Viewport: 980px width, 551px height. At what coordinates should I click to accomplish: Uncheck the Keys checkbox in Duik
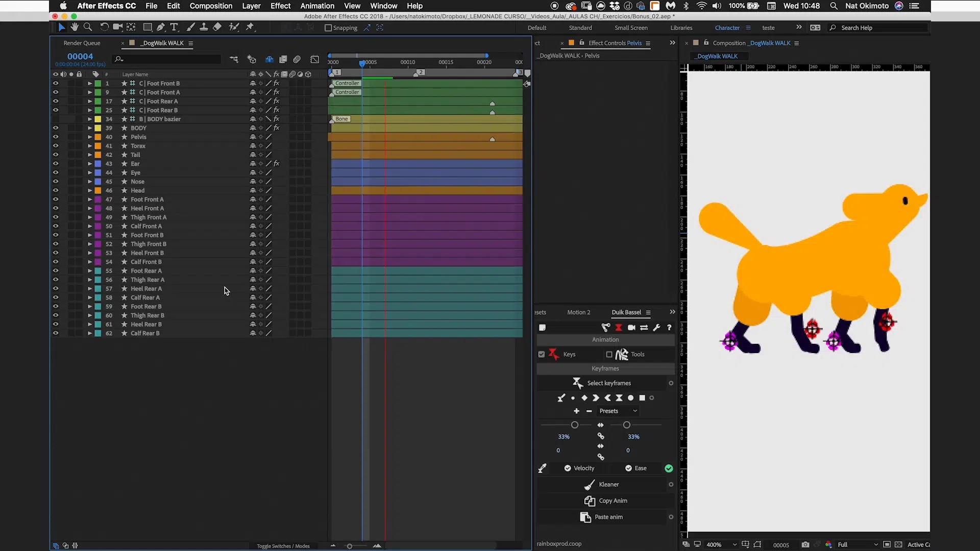(542, 354)
